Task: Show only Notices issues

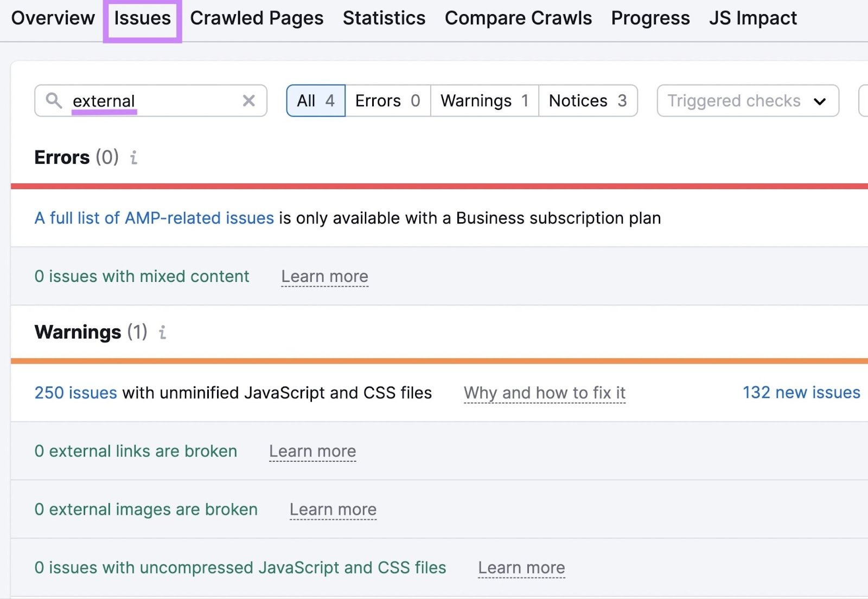Action: pos(588,101)
